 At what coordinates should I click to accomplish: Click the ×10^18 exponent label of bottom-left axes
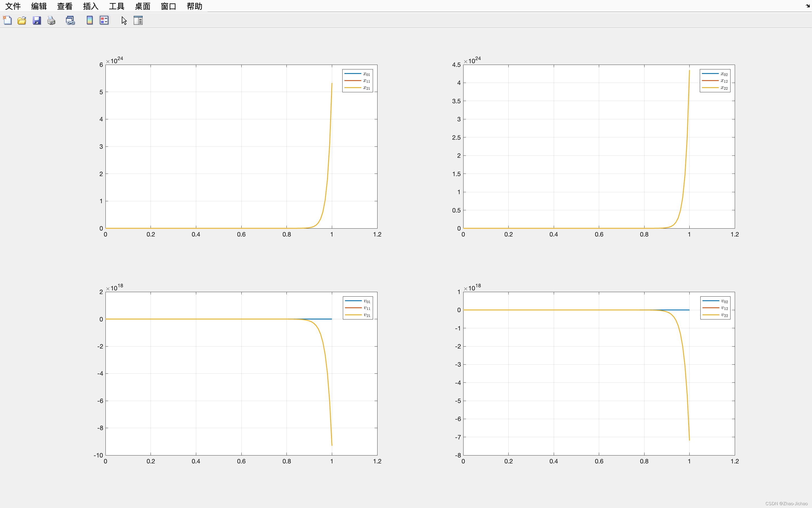114,287
